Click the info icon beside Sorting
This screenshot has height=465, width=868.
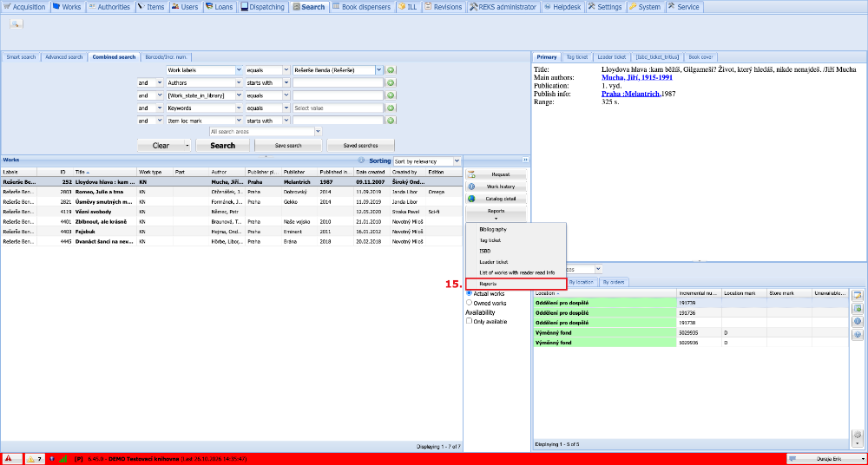361,161
